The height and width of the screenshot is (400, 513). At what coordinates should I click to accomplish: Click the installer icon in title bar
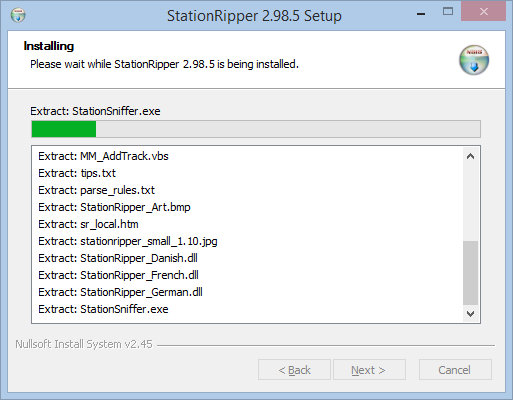(x=18, y=15)
